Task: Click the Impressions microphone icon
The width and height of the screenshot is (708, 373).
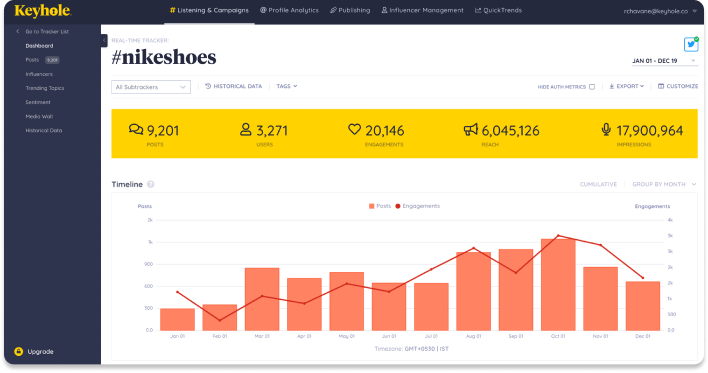Action: (x=606, y=130)
